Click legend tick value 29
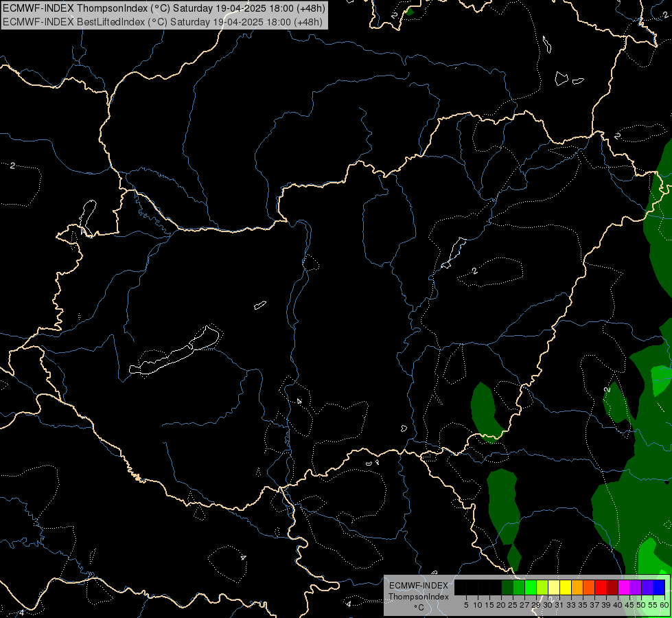The width and height of the screenshot is (672, 618). pyautogui.click(x=536, y=605)
